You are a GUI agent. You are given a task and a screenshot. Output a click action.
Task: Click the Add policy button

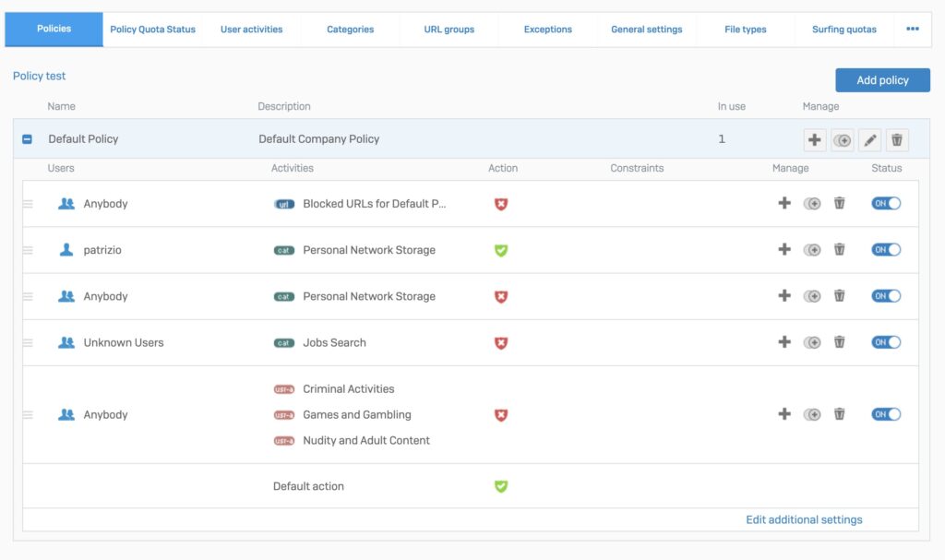[x=882, y=79]
